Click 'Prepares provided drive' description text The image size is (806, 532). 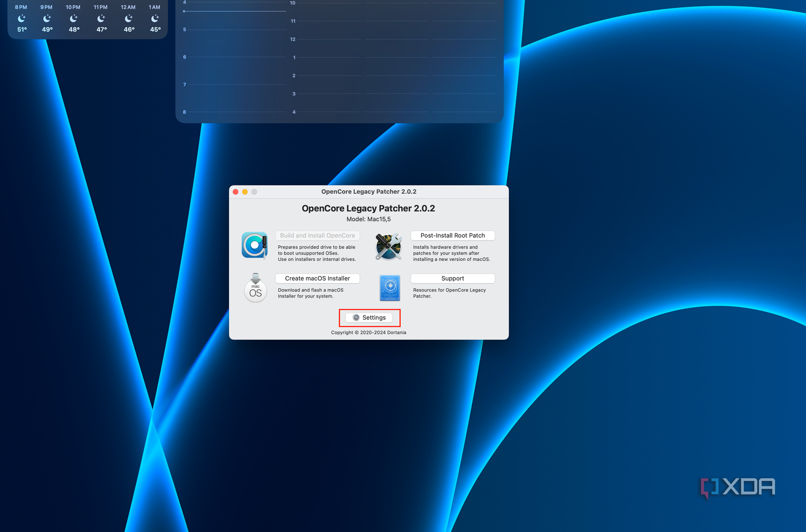317,253
